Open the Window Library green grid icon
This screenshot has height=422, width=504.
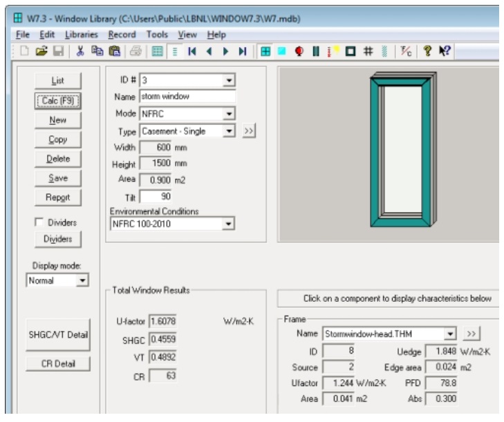coord(265,50)
